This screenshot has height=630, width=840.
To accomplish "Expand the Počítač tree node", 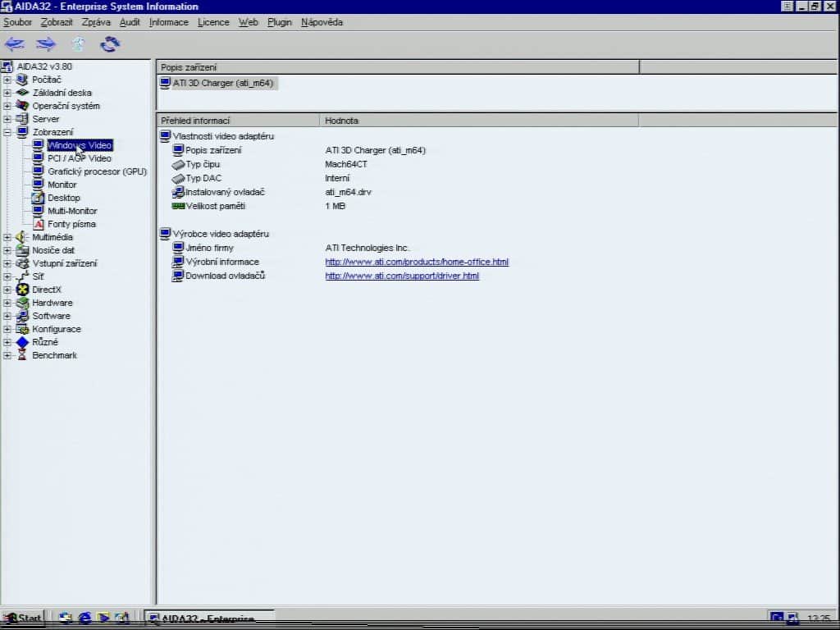I will [7, 80].
